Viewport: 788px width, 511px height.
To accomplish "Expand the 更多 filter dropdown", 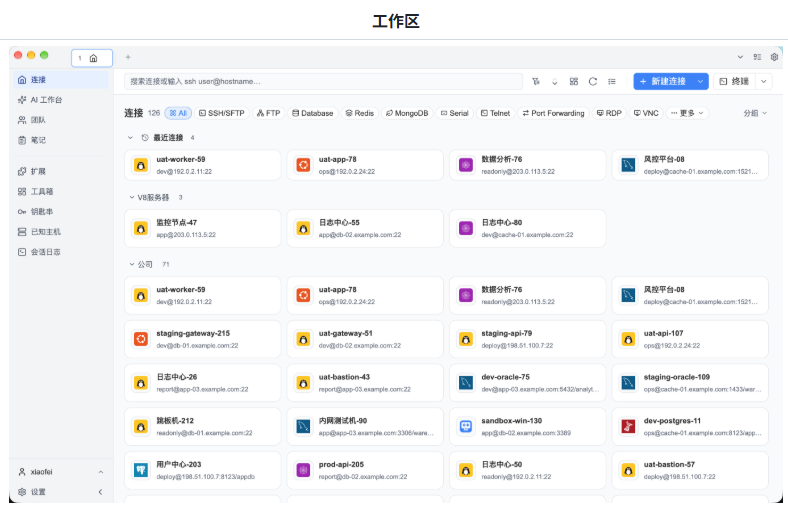I will (687, 113).
